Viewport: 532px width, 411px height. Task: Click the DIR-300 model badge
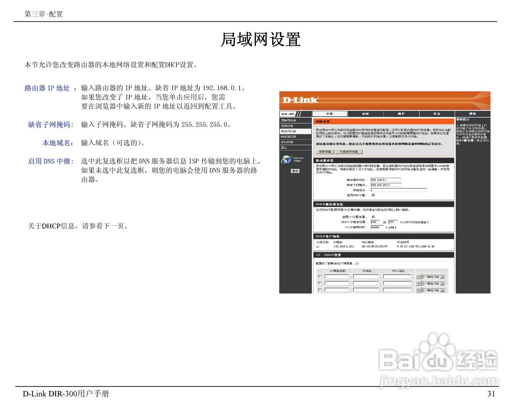coord(288,114)
